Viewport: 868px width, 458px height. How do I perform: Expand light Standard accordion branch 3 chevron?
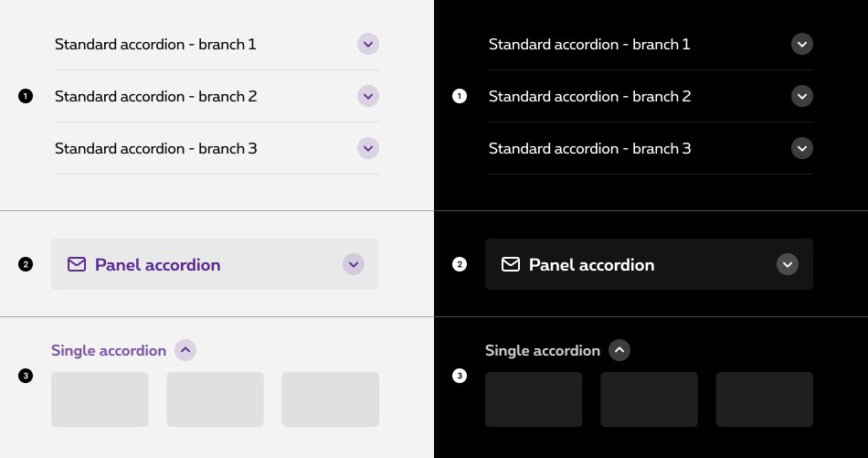[368, 148]
